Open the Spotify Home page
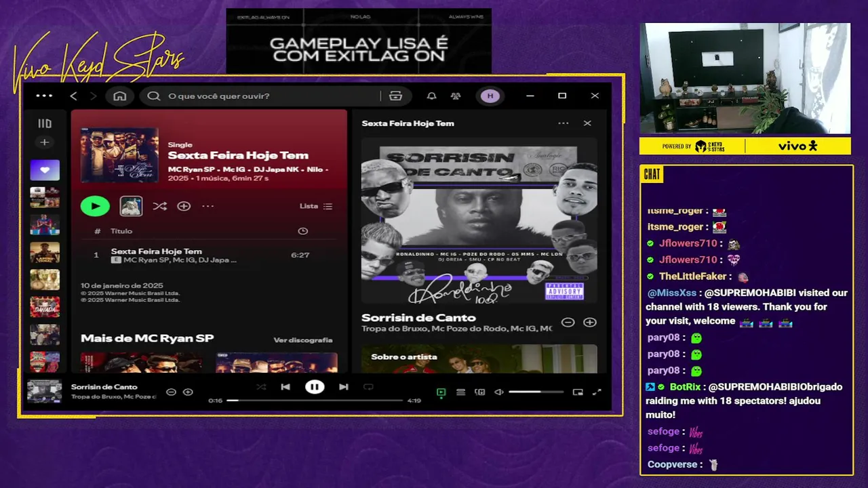Viewport: 868px width, 488px height. coord(120,96)
